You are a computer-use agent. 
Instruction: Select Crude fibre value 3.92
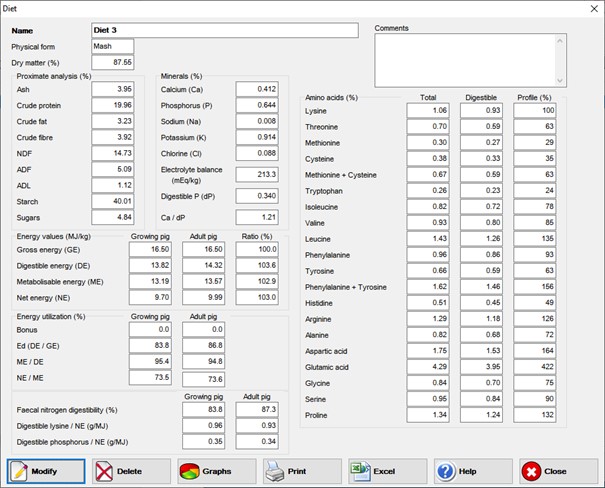pos(113,137)
